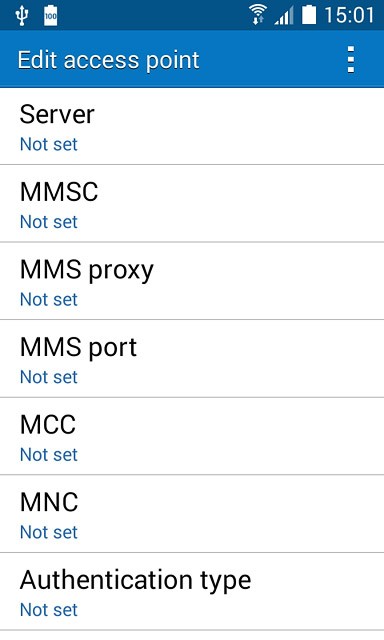This screenshot has height=640, width=384.
Task: Tap the USB connection status icon
Action: [21, 16]
